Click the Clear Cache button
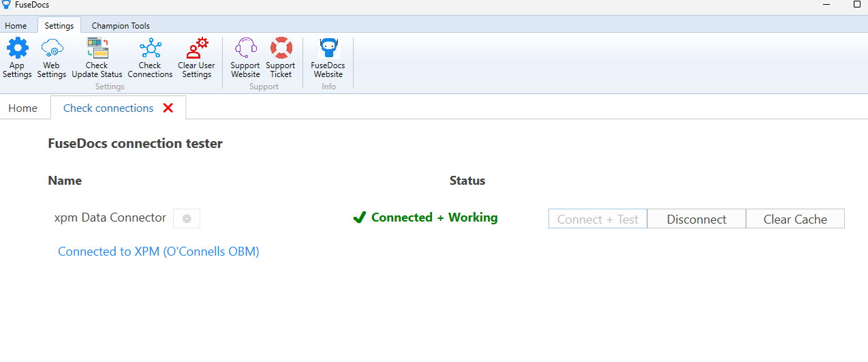This screenshot has height=362, width=868. pos(795,219)
